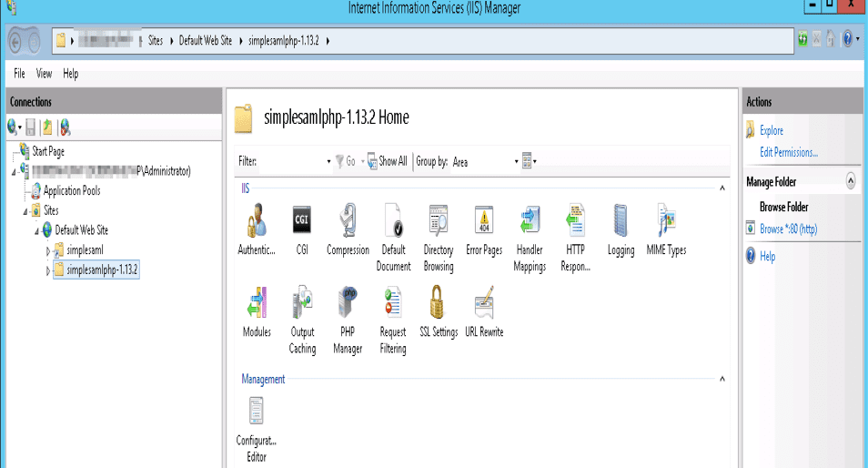Viewport: 868px width, 468px height.
Task: Click Browse *:80 (http) link
Action: pyautogui.click(x=788, y=229)
